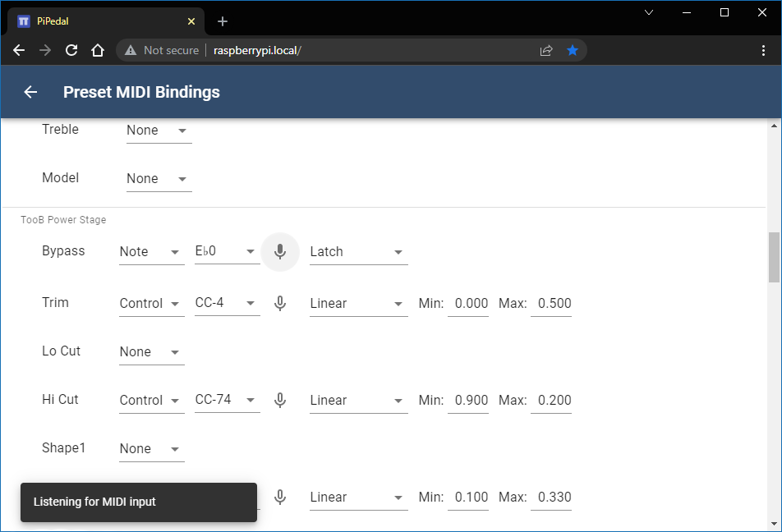Click the microphone listen icon for Bypass

coord(280,252)
